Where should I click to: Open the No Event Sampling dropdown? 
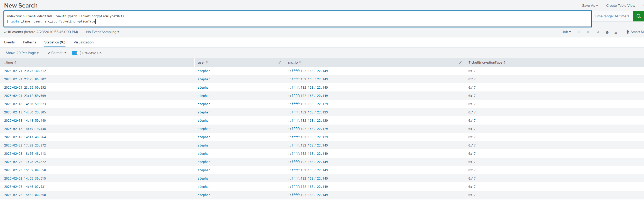pos(103,32)
